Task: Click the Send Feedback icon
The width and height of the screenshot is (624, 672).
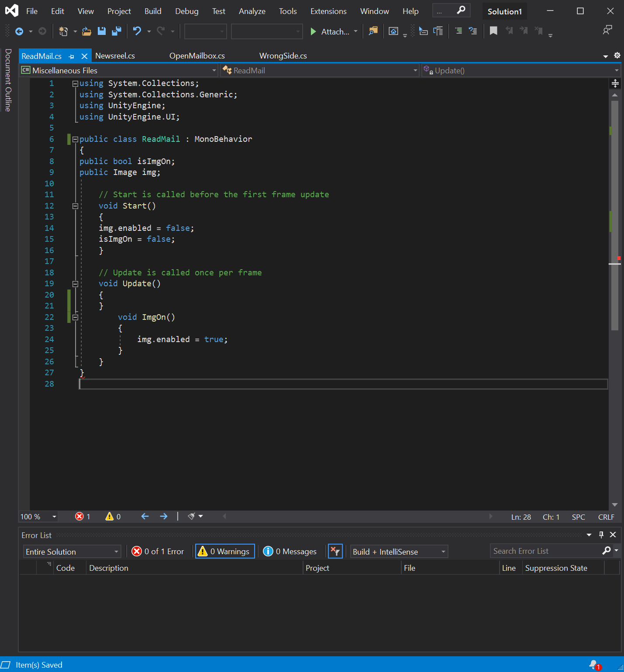Action: click(607, 30)
